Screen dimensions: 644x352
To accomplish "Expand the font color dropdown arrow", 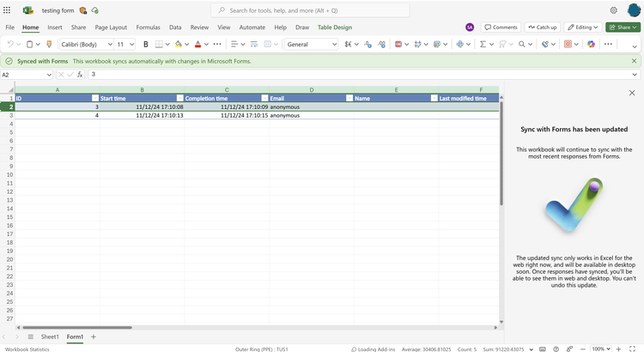I will [x=207, y=44].
